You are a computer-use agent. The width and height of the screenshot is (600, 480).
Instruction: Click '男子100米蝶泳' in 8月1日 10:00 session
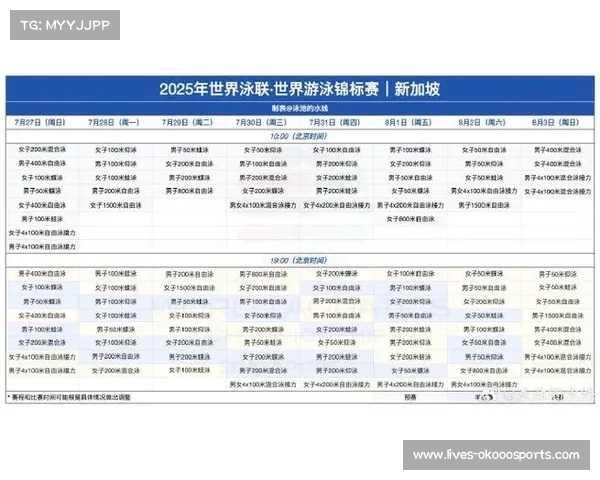pyautogui.click(x=411, y=150)
